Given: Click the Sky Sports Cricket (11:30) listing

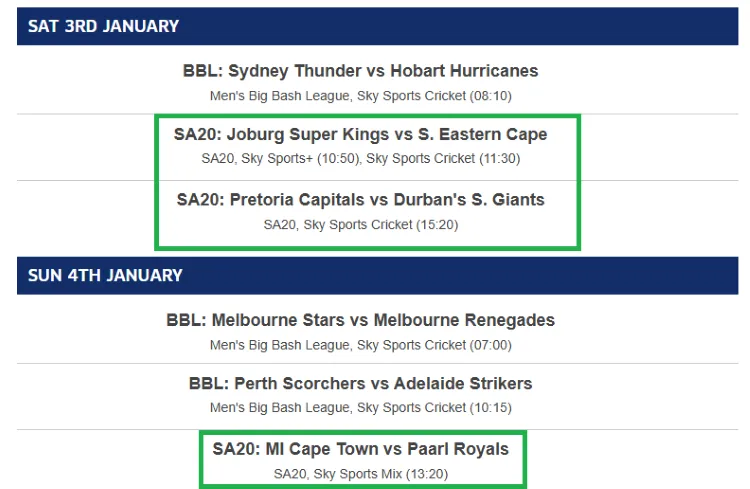Looking at the screenshot, I should (x=443, y=158).
